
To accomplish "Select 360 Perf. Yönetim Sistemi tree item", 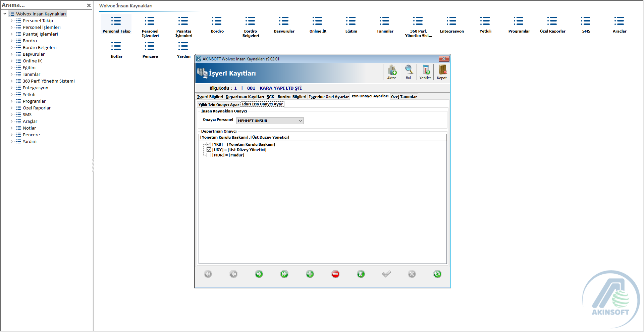I will (x=49, y=81).
